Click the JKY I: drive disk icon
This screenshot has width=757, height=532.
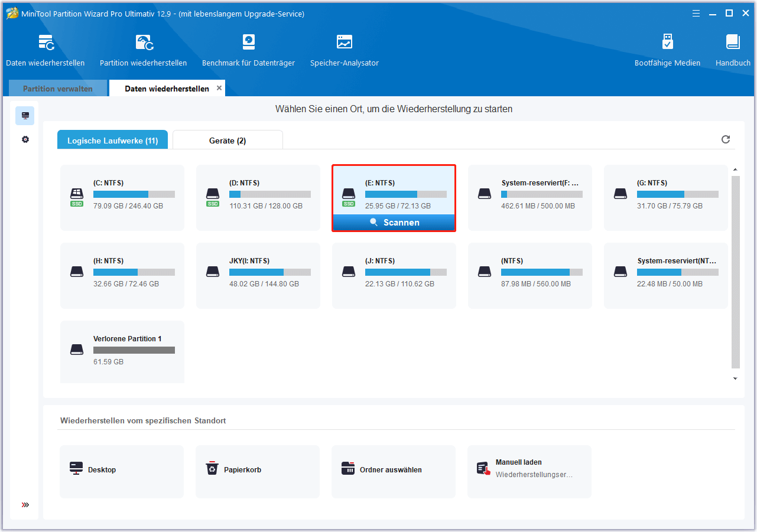tap(213, 272)
